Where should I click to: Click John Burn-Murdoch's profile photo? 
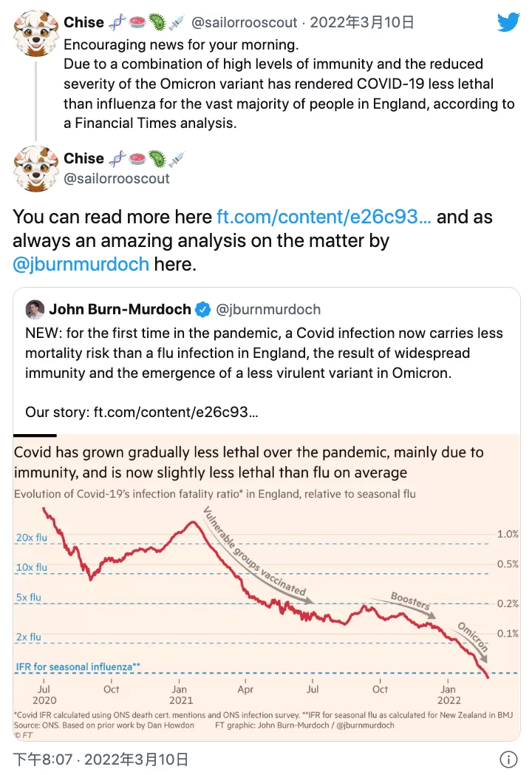click(x=35, y=309)
